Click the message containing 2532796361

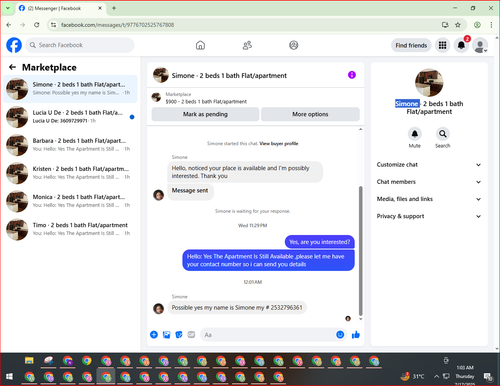point(237,307)
